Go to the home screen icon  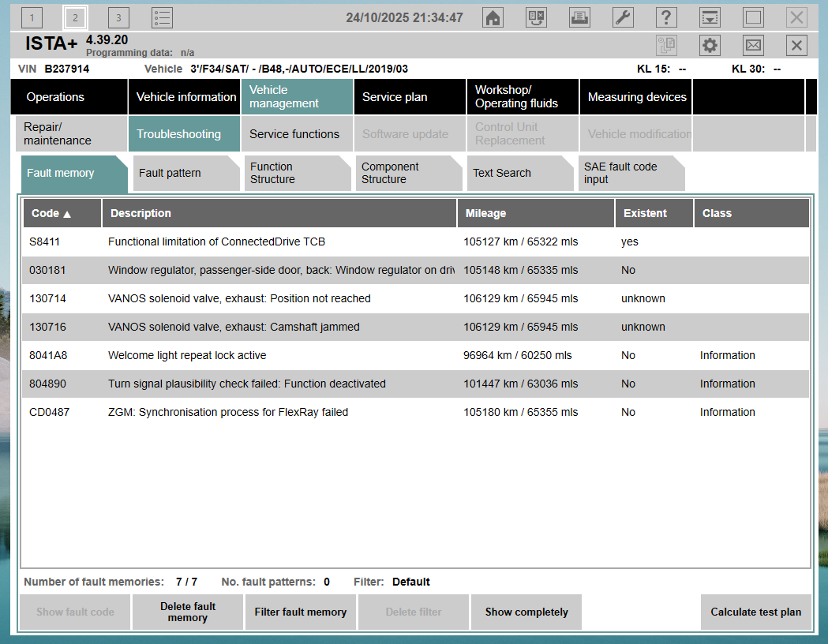click(493, 17)
